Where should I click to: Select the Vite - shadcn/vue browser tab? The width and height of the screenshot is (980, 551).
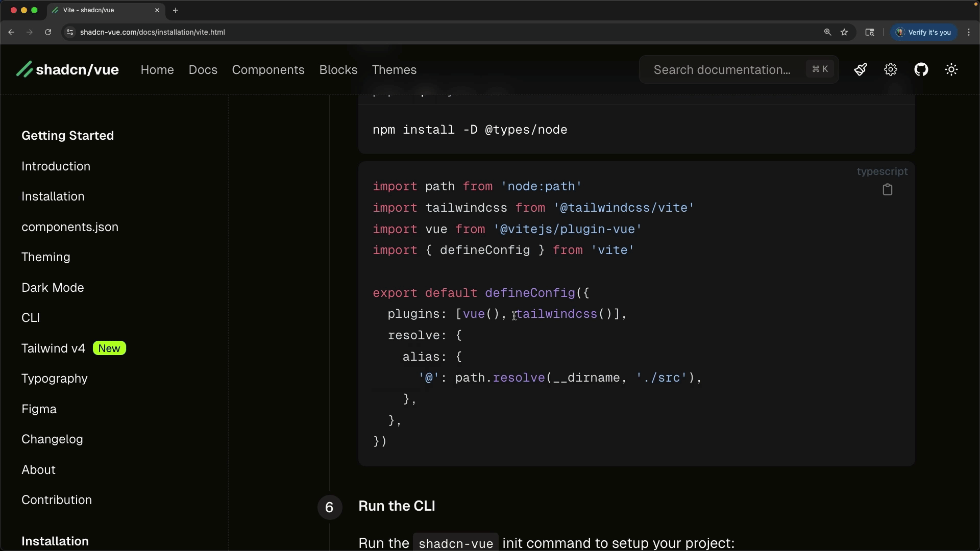(106, 10)
